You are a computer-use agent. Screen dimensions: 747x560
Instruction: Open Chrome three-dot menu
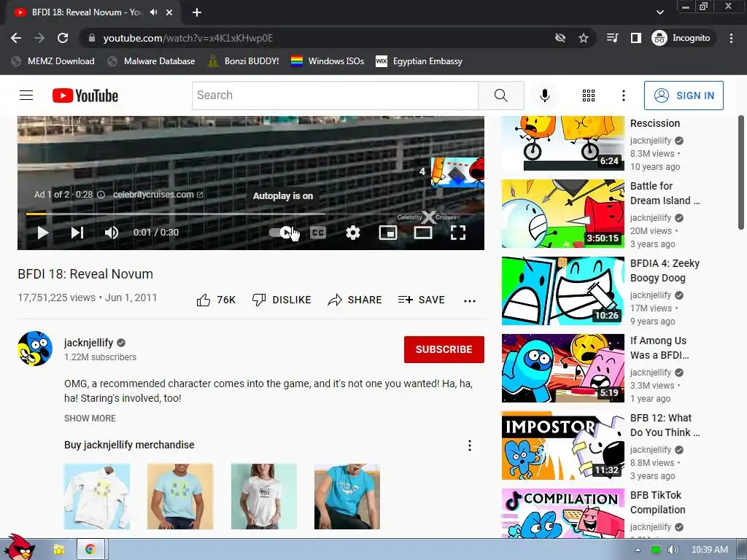[x=731, y=38]
